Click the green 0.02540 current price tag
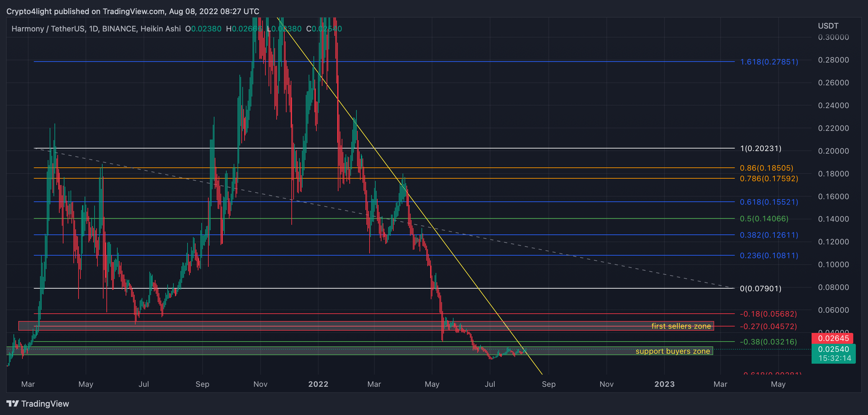868x415 pixels. 833,349
